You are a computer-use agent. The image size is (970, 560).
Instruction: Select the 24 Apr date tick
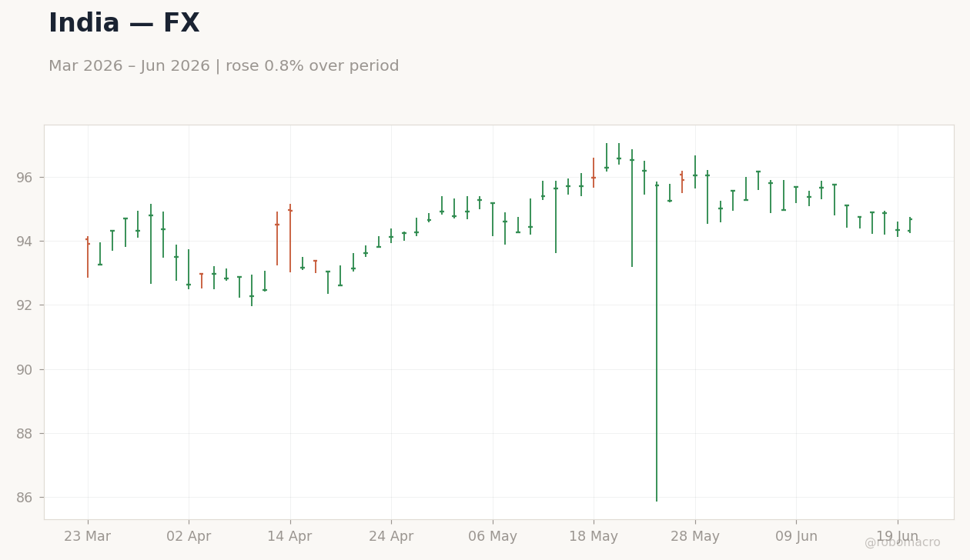391,537
